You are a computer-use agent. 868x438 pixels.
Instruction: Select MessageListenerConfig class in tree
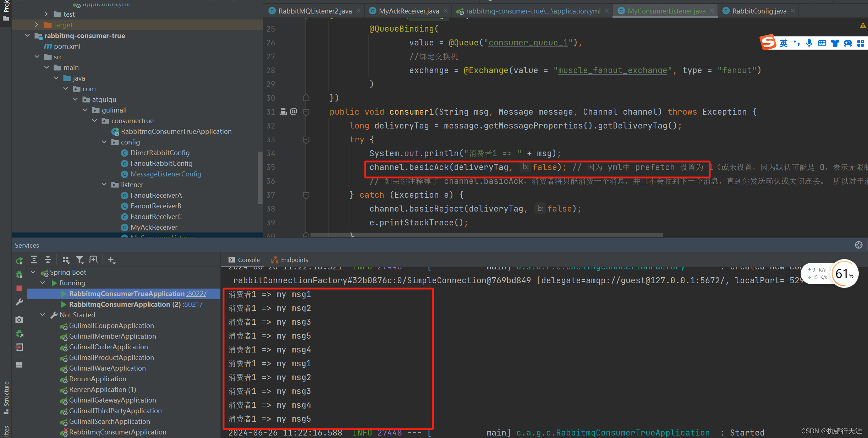point(166,174)
